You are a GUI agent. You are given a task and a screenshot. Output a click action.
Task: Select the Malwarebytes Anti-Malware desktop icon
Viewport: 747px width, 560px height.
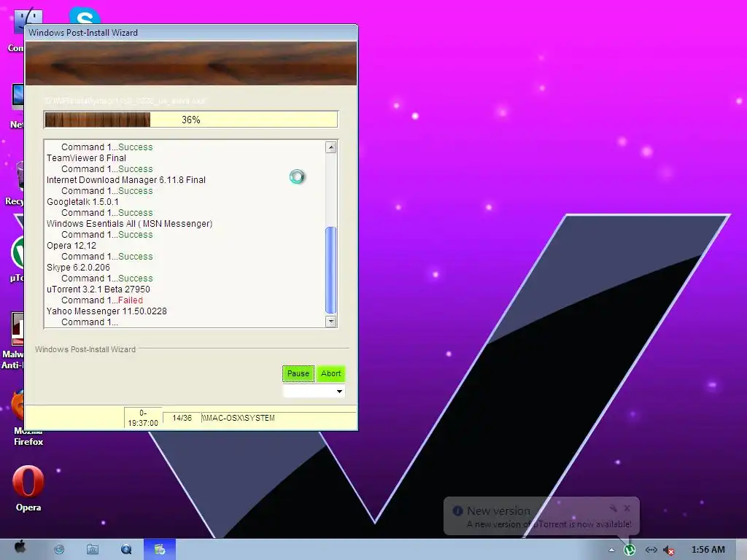[15, 341]
